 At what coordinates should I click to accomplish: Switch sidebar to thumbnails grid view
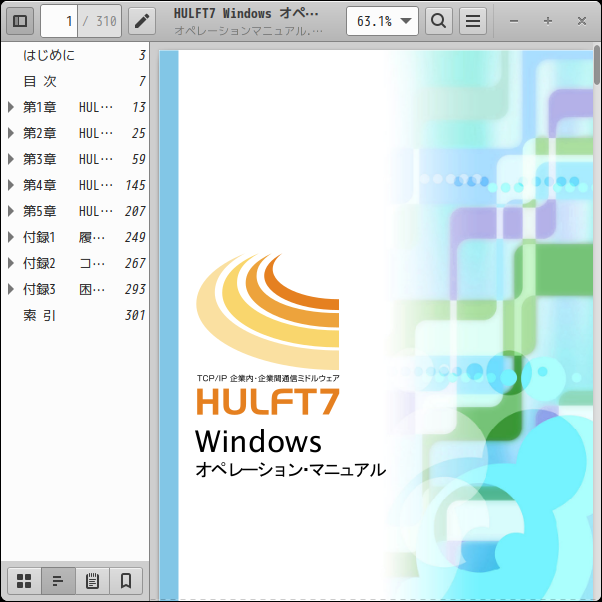(24, 580)
